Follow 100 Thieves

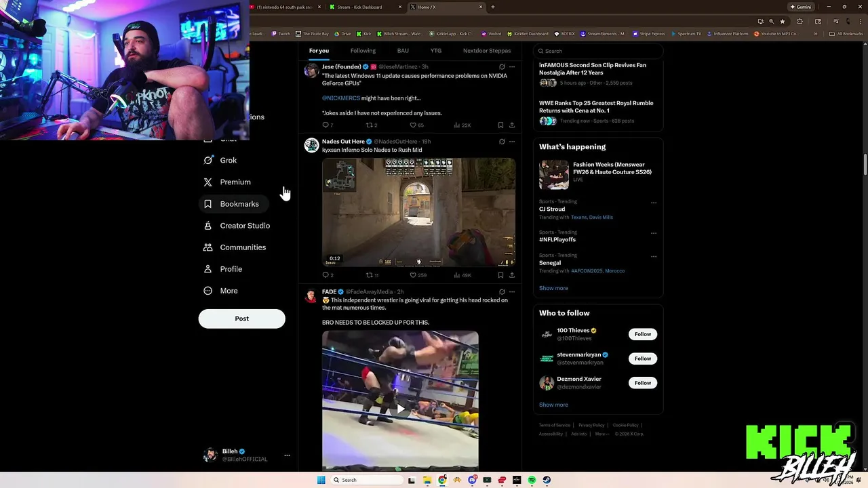(643, 334)
